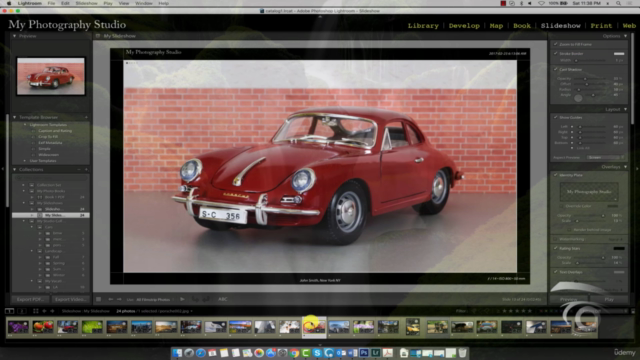Click Identity Plate preview box
The height and width of the screenshot is (360, 640).
pos(589,191)
